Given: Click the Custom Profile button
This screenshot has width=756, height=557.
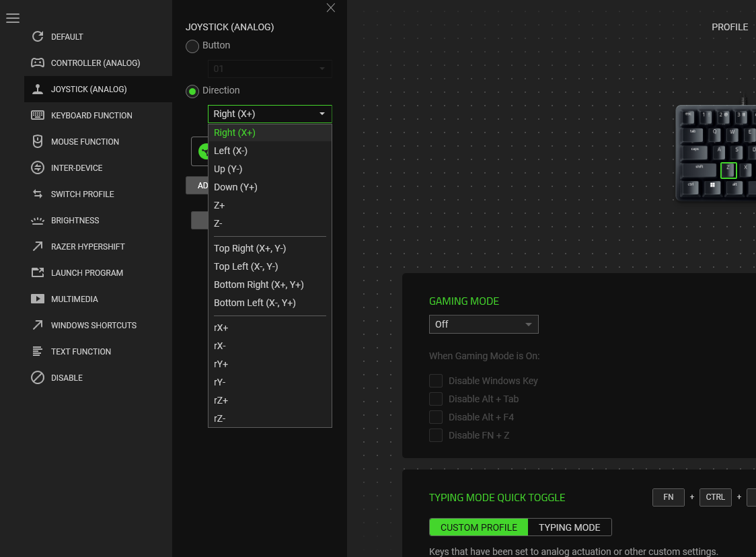Looking at the screenshot, I should (x=479, y=527).
